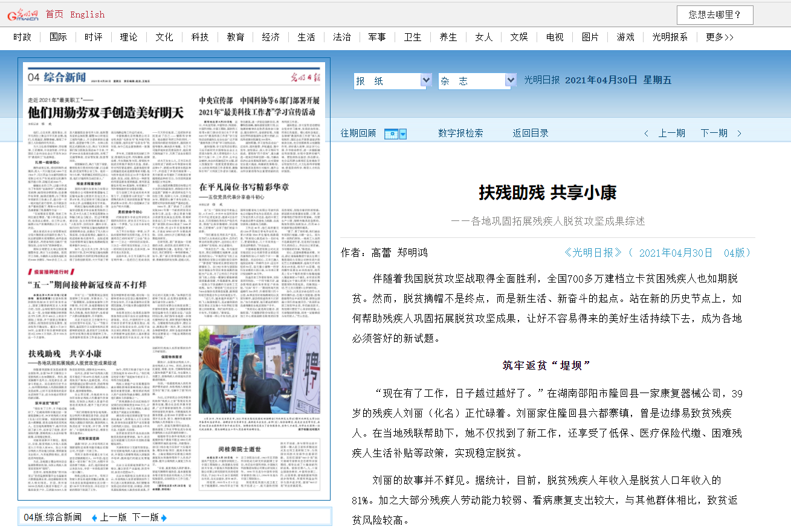The image size is (791, 532).
Task: Open the 国际 menu item
Action: click(58, 37)
